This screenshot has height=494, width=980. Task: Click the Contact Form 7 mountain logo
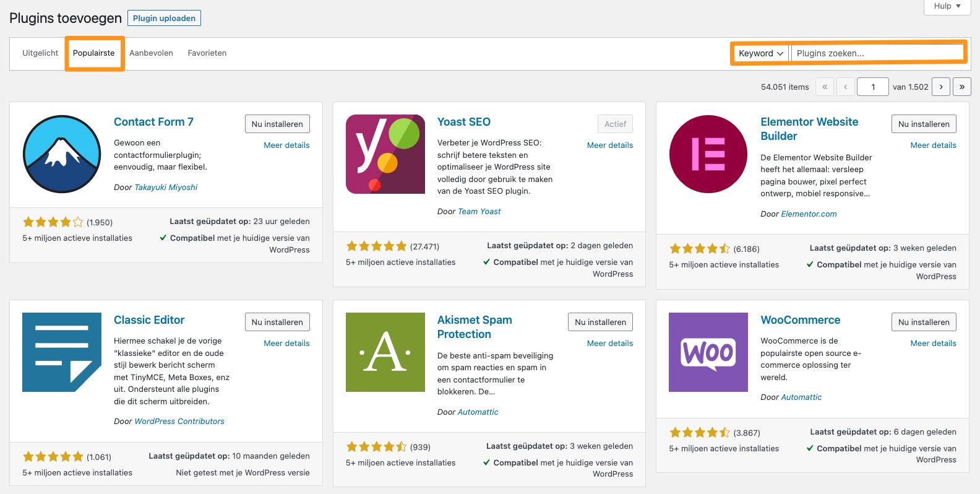[61, 154]
